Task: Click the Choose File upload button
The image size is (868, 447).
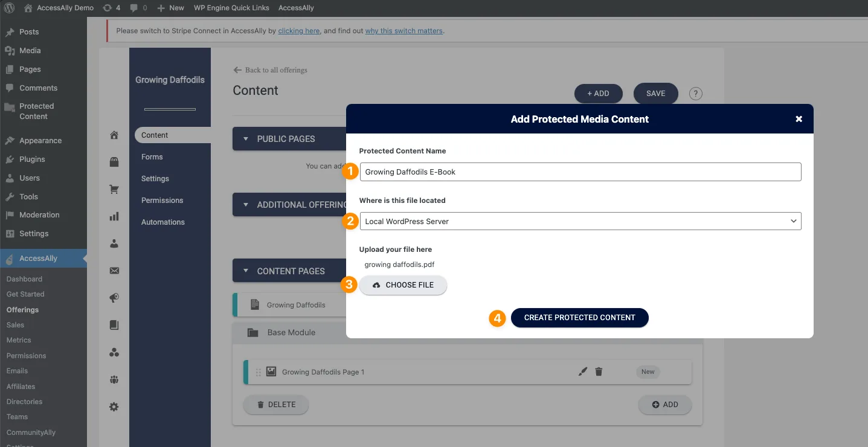Action: click(x=403, y=285)
